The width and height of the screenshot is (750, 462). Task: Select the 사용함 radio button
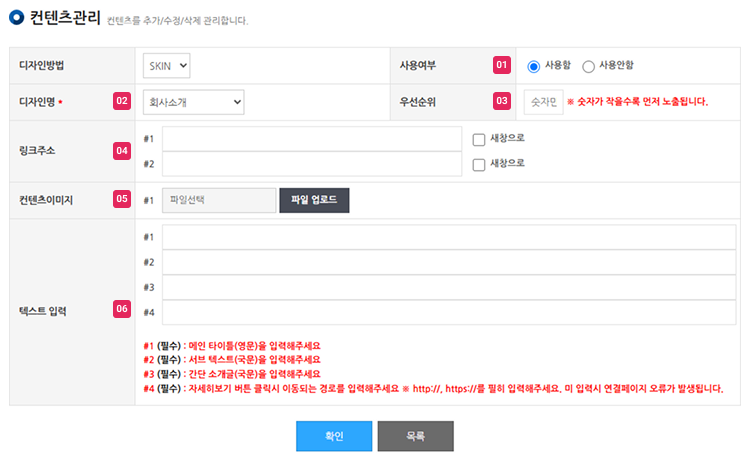click(x=533, y=66)
